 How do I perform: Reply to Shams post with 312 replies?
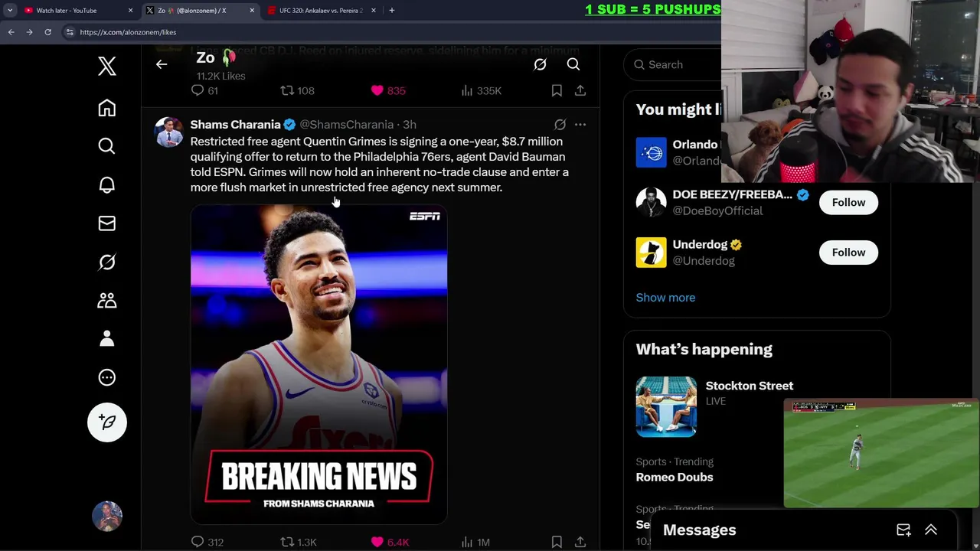pos(207,542)
